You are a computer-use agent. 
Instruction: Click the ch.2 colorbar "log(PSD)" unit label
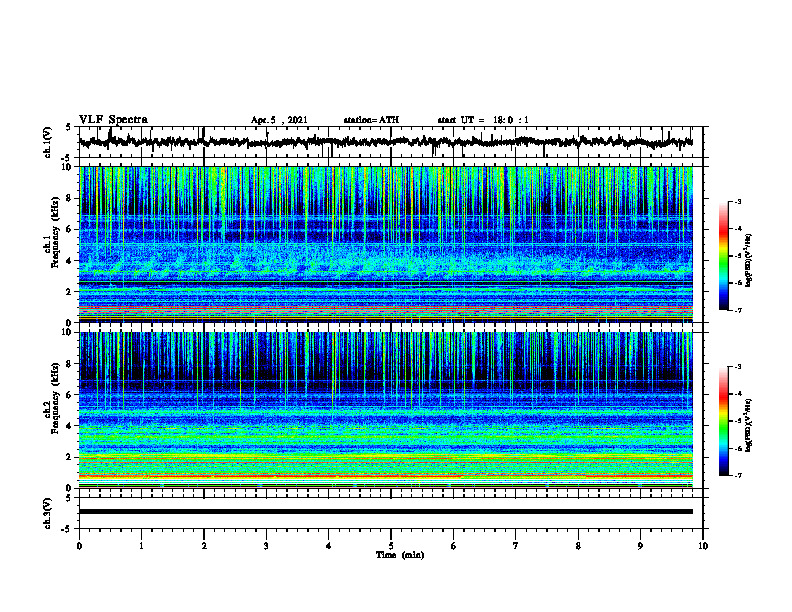[749, 425]
